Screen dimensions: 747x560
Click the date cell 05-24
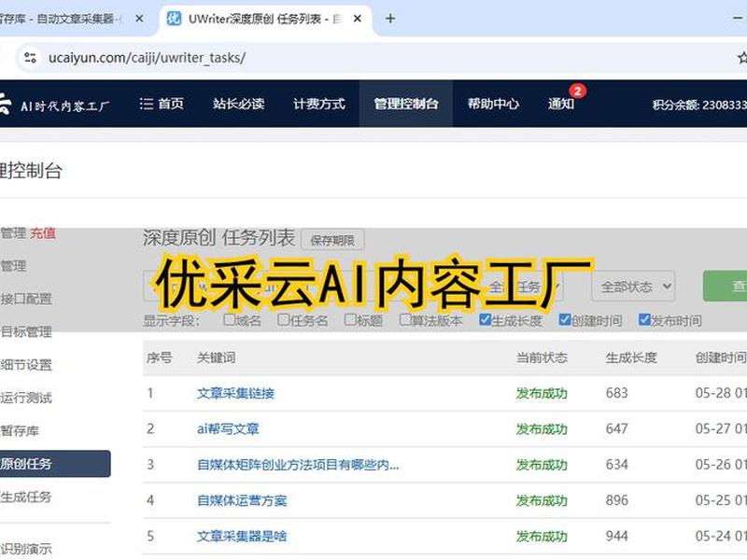(x=721, y=536)
